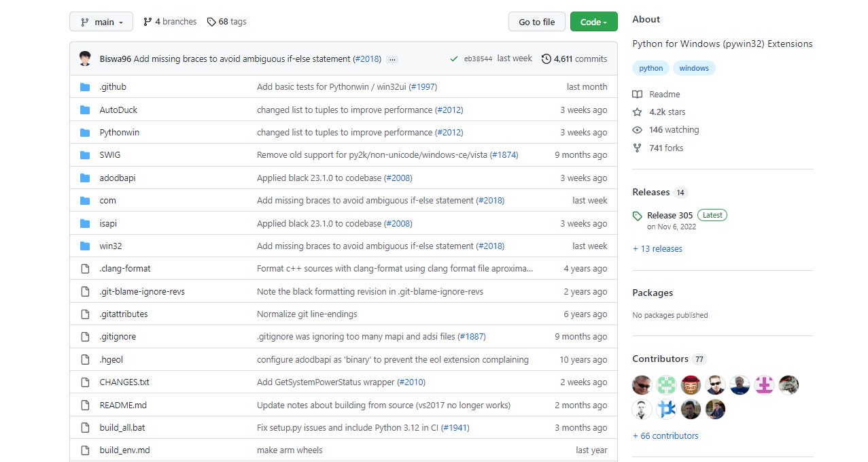
Task: Open the Release 305 link
Action: 670,215
